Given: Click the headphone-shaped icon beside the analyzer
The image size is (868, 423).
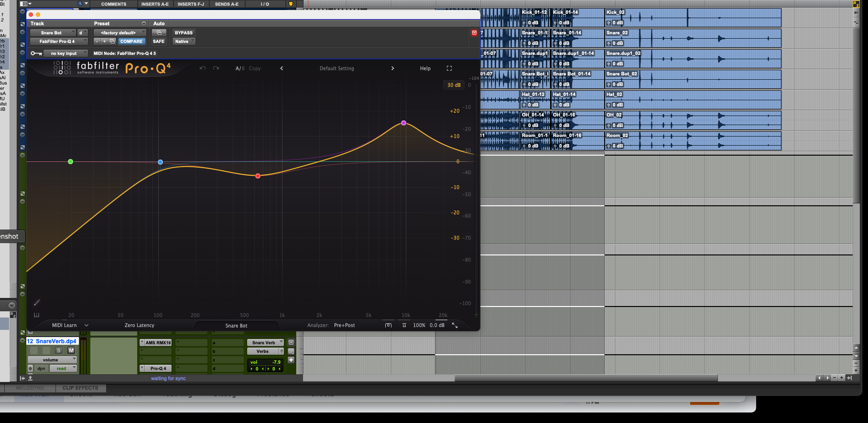Looking at the screenshot, I should coord(388,325).
